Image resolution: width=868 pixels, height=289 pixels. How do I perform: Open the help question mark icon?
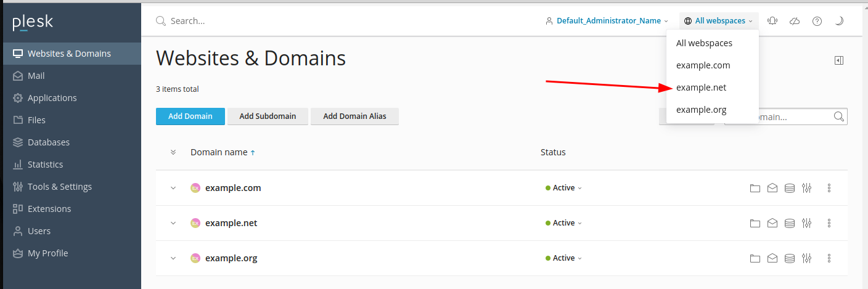817,21
